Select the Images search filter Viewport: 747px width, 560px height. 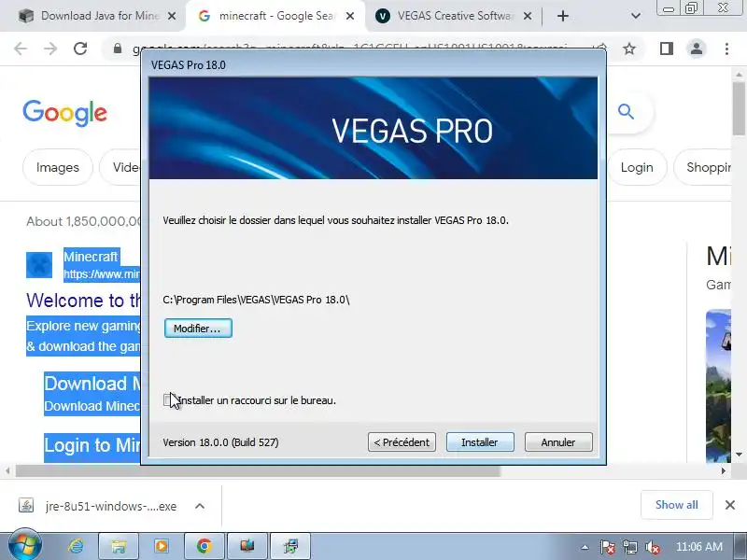tap(58, 168)
